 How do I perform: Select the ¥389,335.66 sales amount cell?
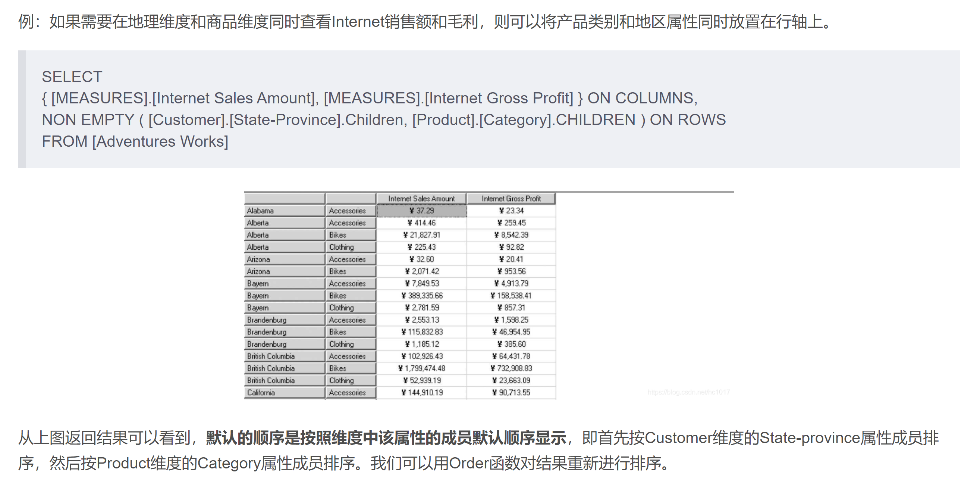pyautogui.click(x=421, y=295)
